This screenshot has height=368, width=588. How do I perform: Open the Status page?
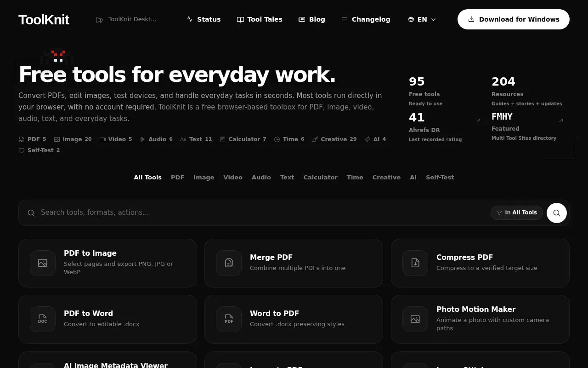pyautogui.click(x=204, y=19)
